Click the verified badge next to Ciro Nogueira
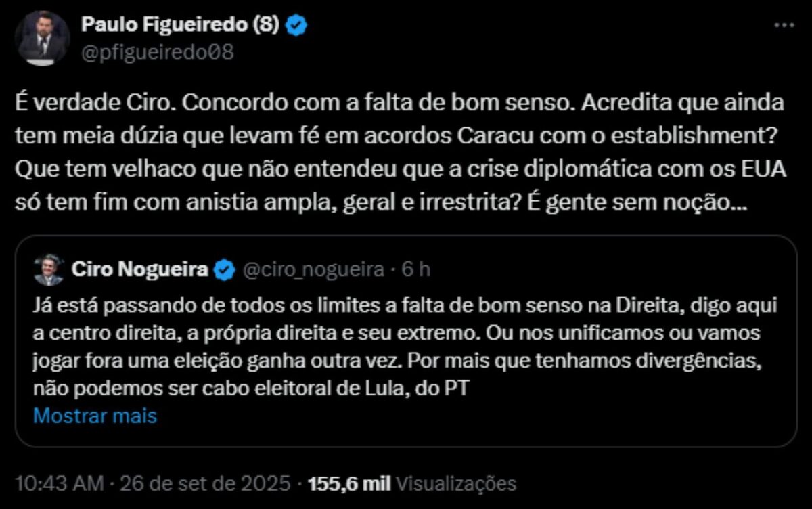This screenshot has height=509, width=812. (224, 270)
